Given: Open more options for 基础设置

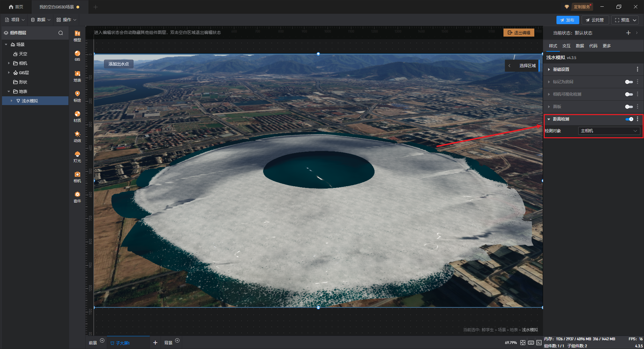Looking at the screenshot, I should pos(638,69).
